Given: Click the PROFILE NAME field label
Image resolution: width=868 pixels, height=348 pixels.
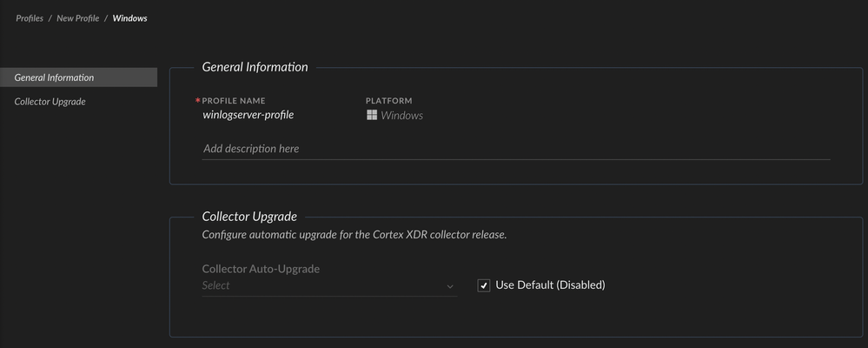Looking at the screenshot, I should [234, 101].
